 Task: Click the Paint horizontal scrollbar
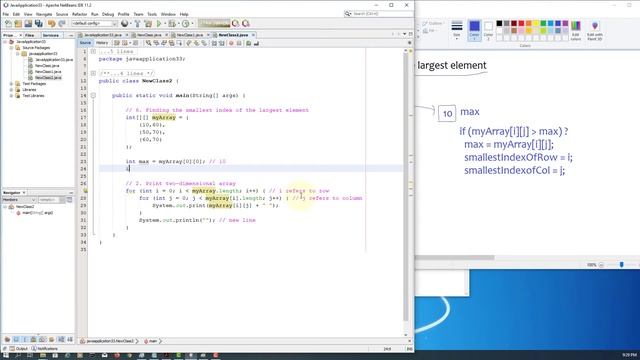[x=455, y=258]
